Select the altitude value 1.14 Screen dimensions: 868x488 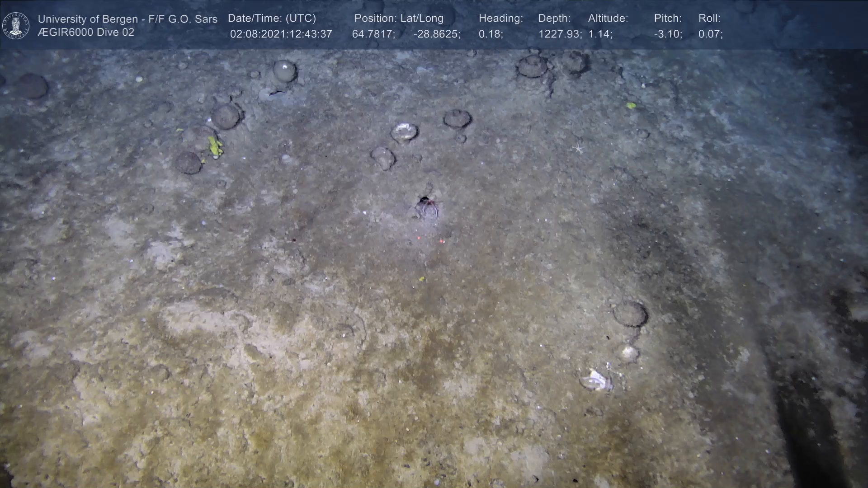[600, 34]
